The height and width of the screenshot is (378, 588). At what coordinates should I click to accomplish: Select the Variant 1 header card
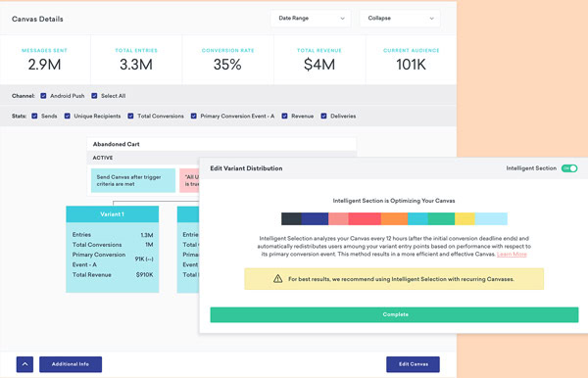(x=112, y=214)
